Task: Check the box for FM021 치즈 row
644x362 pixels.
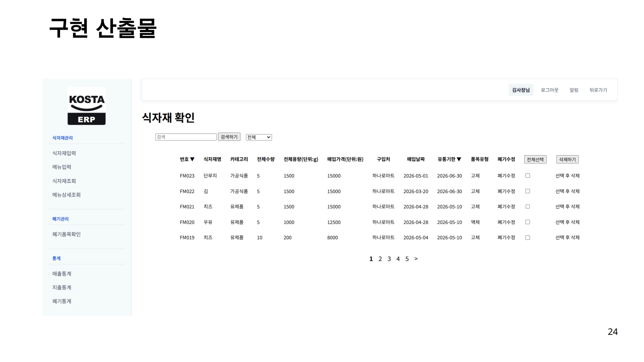Action: [528, 206]
